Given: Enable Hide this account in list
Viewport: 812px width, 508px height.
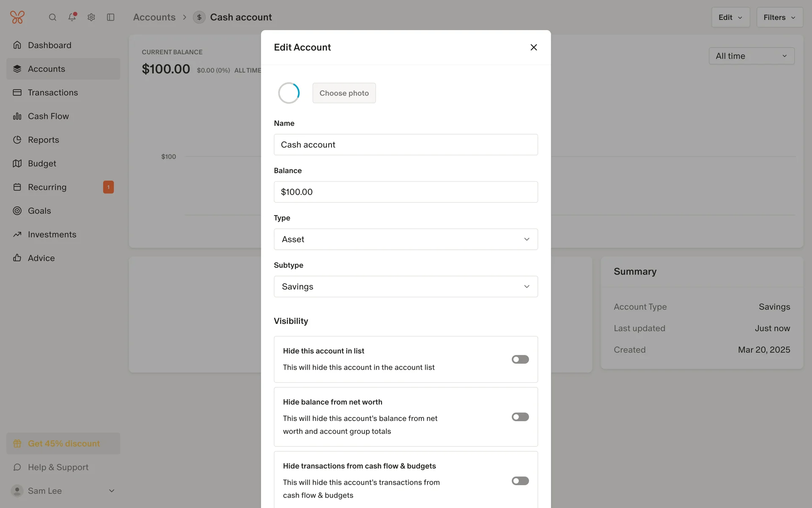Looking at the screenshot, I should (x=520, y=359).
